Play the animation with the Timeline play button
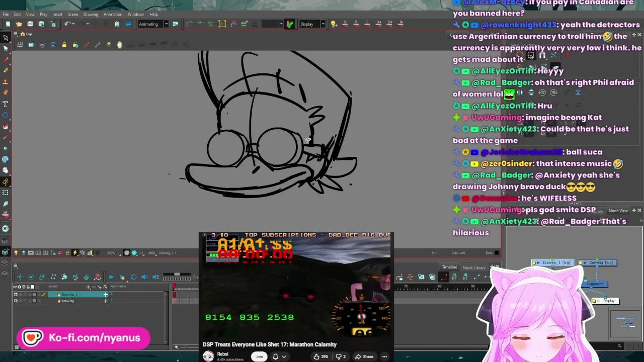Viewport: 644px width, 362px height. [x=111, y=277]
